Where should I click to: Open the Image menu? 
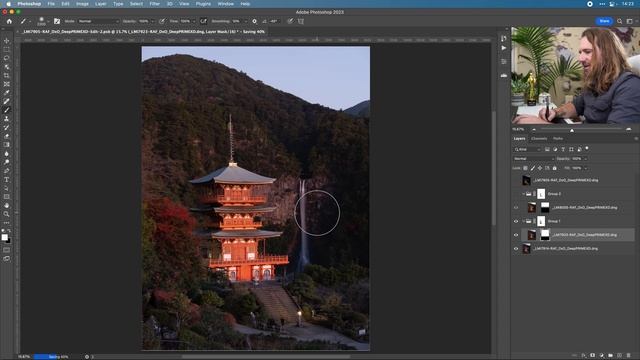(x=82, y=4)
